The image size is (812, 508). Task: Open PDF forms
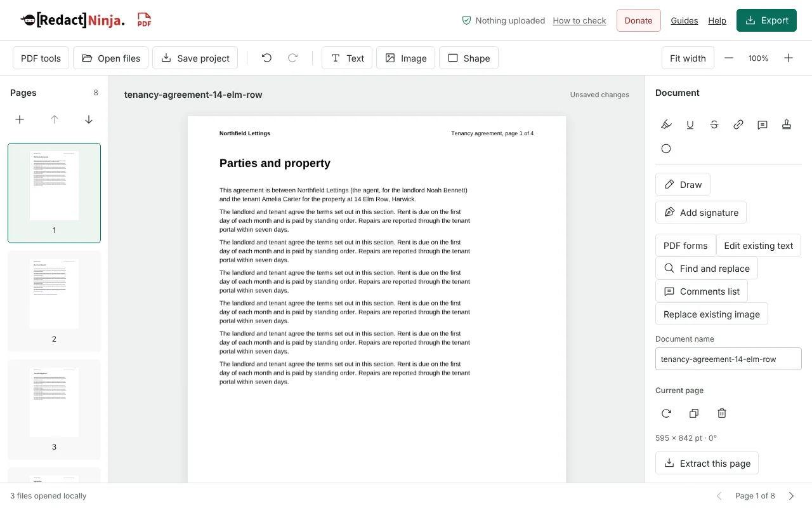pyautogui.click(x=686, y=245)
